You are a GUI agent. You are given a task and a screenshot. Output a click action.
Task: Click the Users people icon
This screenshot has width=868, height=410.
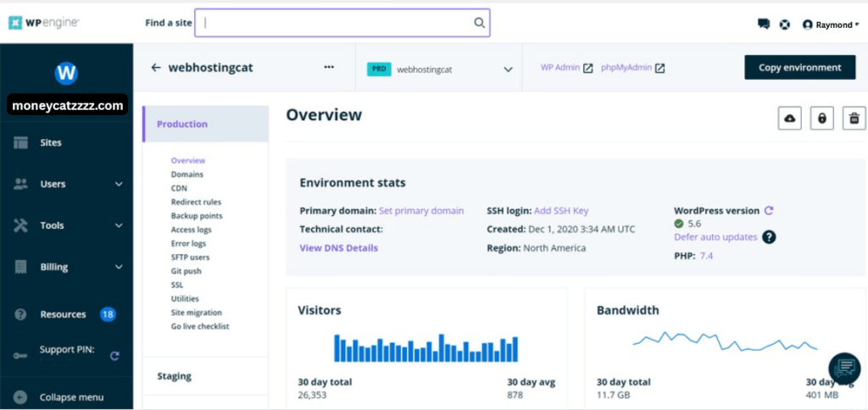pyautogui.click(x=21, y=184)
